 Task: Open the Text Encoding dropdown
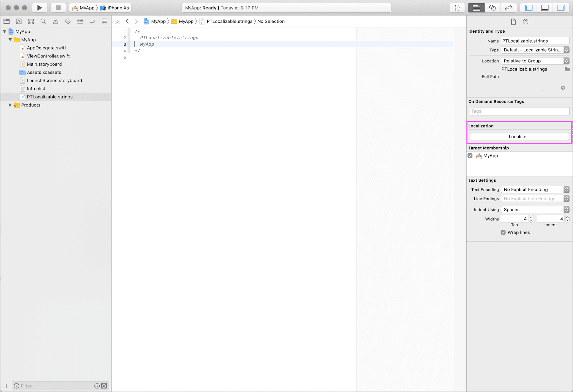coord(535,190)
